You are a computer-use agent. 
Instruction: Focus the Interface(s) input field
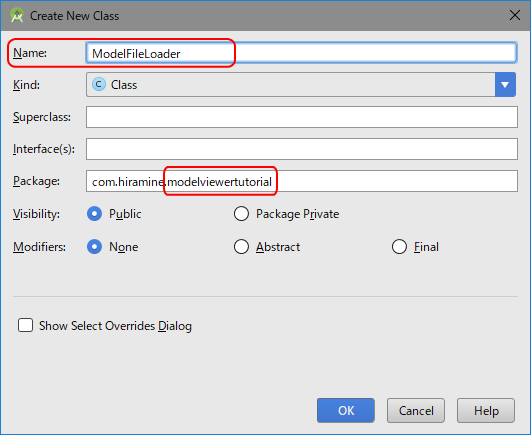pyautogui.click(x=302, y=149)
